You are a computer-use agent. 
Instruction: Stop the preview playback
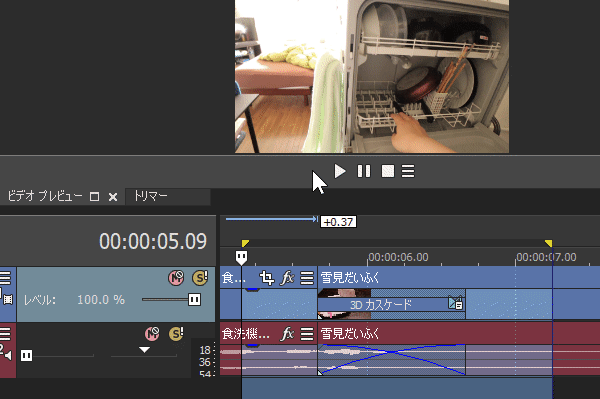point(388,171)
